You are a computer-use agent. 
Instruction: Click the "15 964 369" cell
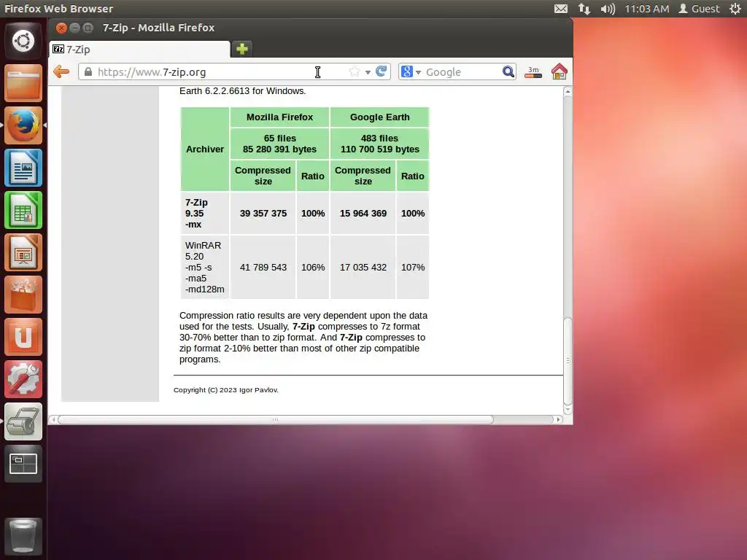[x=363, y=214]
